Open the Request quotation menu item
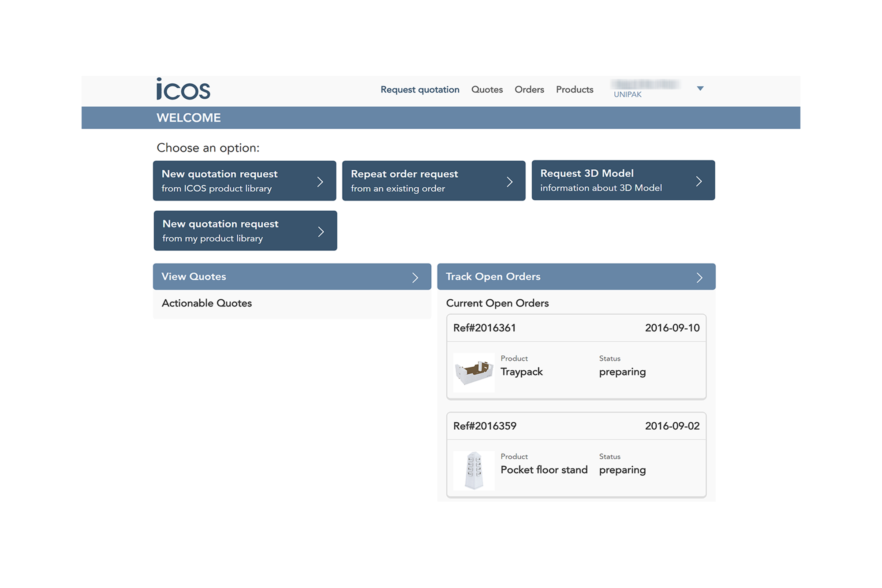Image resolution: width=882 pixels, height=588 pixels. 420,89
